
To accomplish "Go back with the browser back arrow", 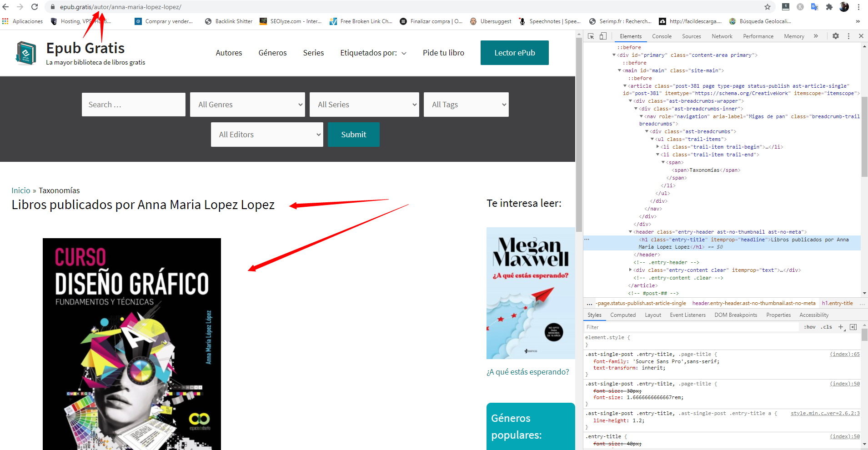I will (x=6, y=7).
